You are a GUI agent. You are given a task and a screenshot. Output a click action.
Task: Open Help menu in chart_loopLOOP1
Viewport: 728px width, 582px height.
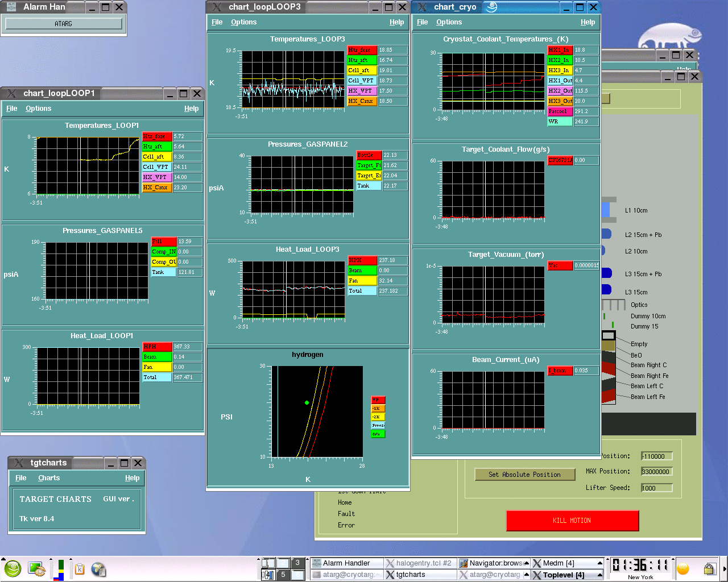coord(191,109)
